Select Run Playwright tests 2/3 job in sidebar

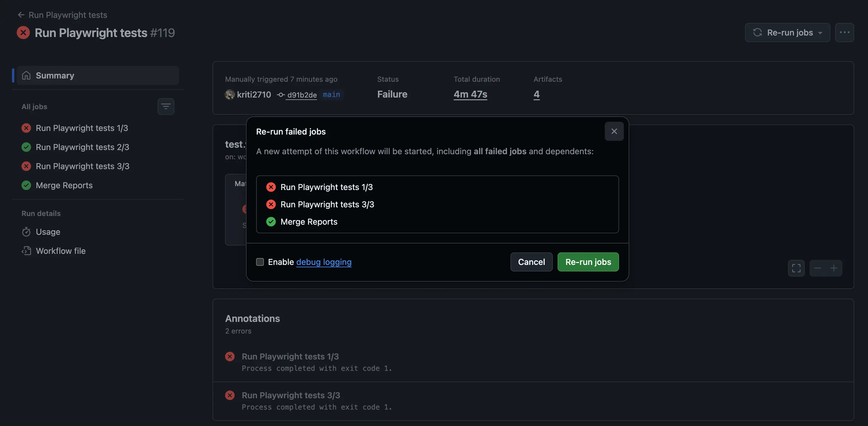click(82, 147)
